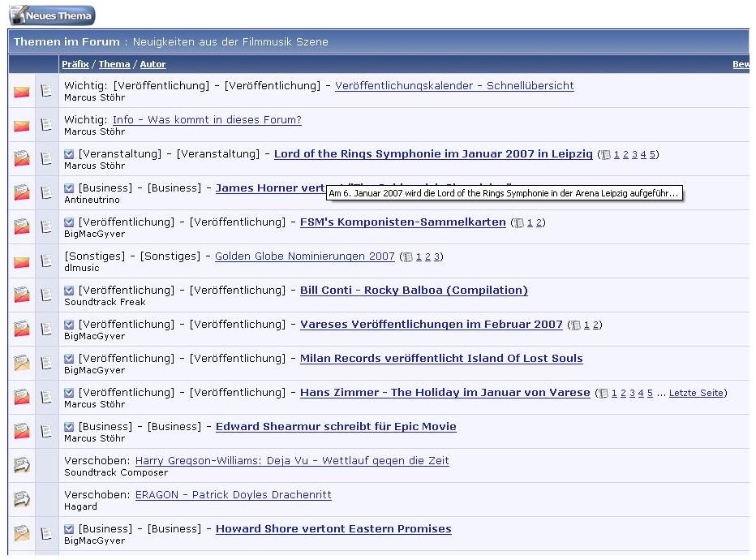The image size is (756, 560).
Task: Click blue first-unread icon for Lord of the Rings
Action: tap(70, 154)
